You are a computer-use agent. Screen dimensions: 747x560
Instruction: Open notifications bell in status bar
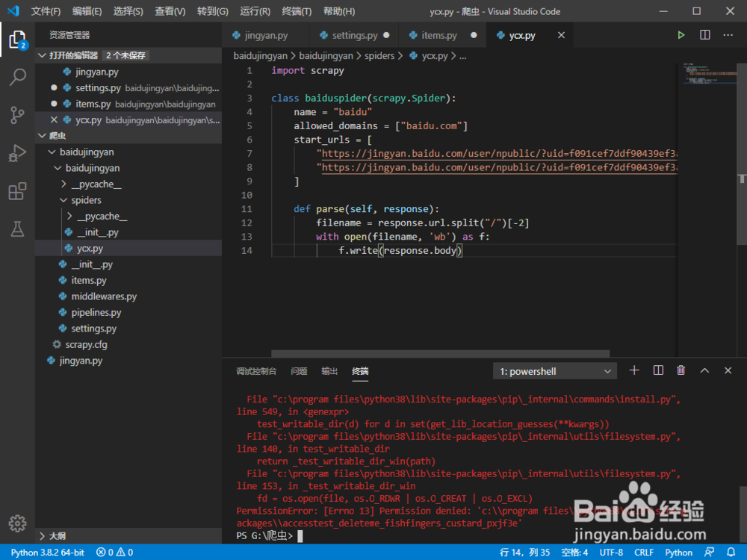click(x=731, y=553)
